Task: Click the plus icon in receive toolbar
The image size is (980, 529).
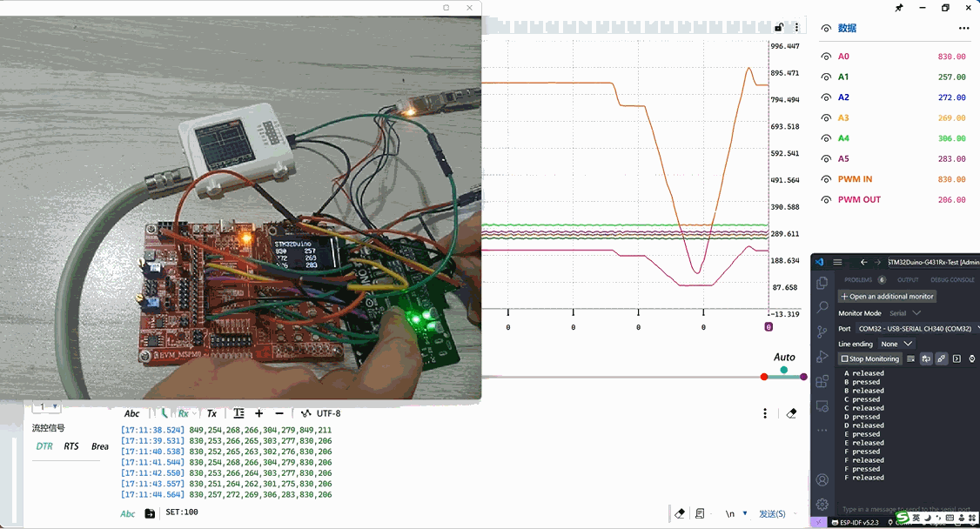Action: click(258, 413)
